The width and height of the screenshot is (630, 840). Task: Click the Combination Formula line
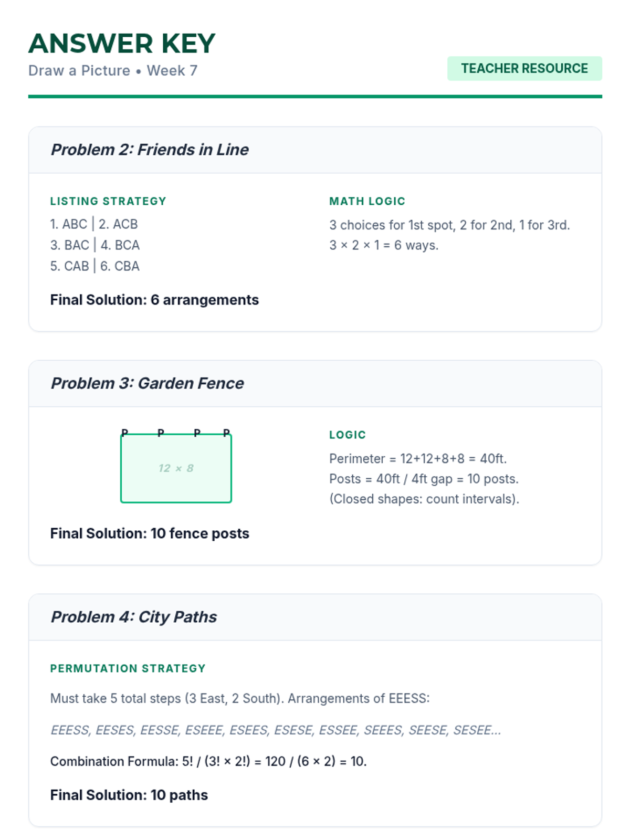point(208,762)
